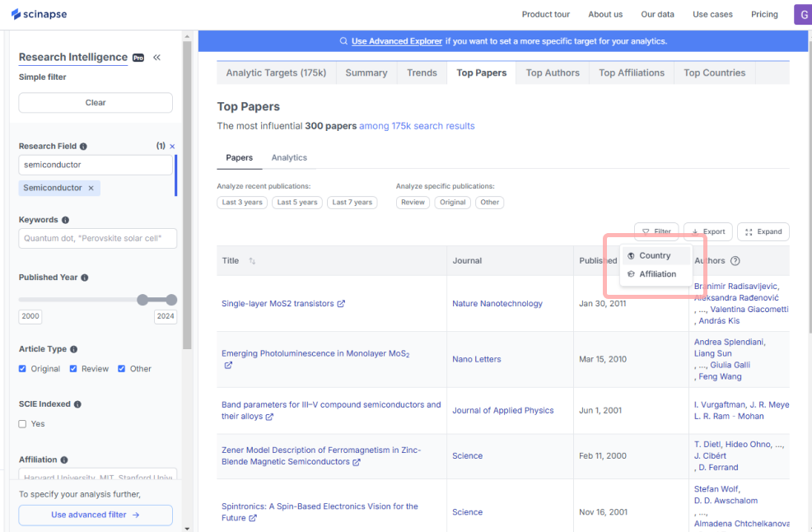
Task: Clear Research Field selection with blue X
Action: (172, 147)
